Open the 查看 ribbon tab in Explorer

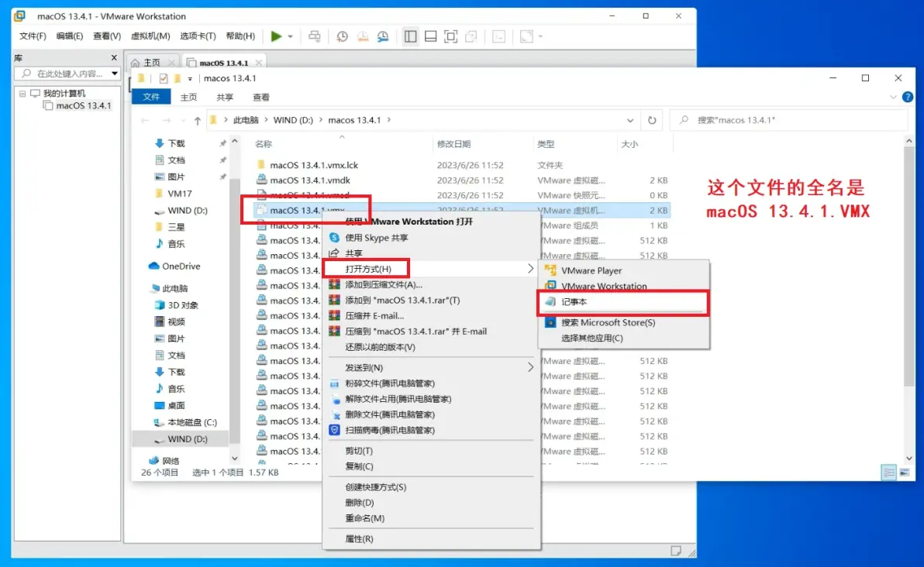pos(261,97)
